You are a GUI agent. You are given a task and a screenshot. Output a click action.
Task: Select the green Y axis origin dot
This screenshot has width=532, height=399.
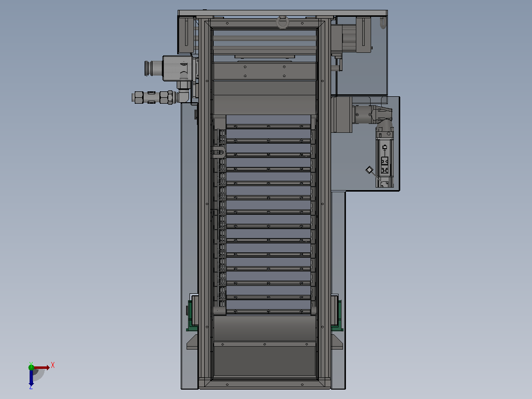(x=31, y=367)
